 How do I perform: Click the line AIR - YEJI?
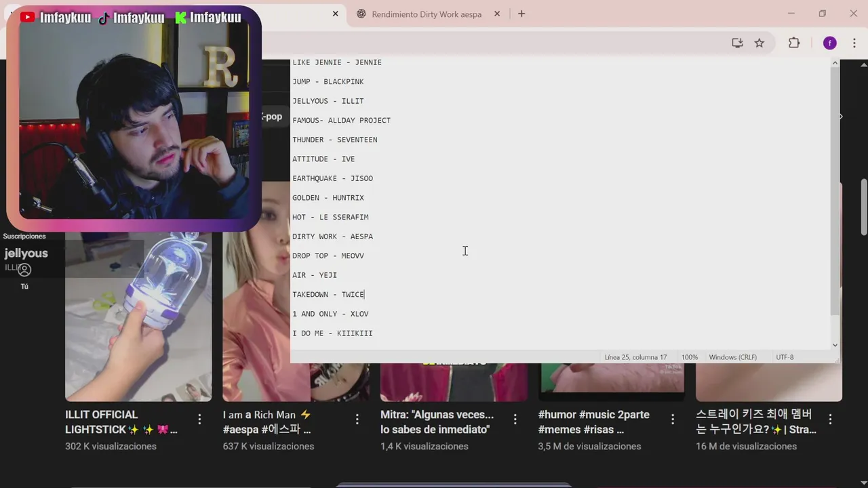click(x=315, y=275)
